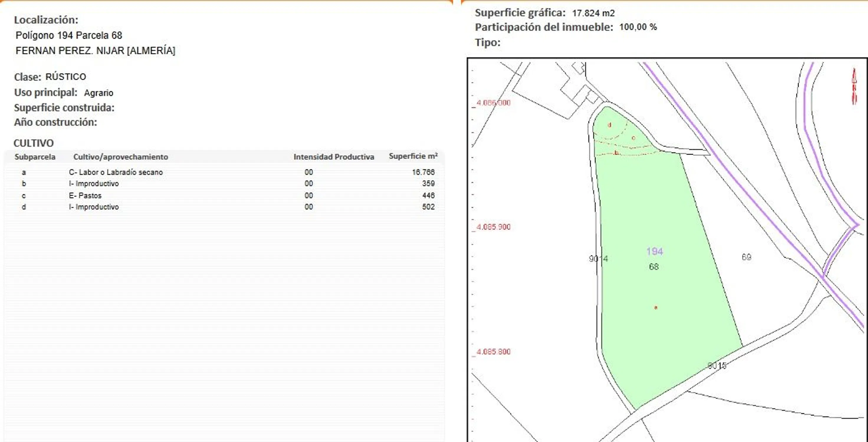Click subparcel marker 'a' on the map
The image size is (868, 442).
(656, 307)
